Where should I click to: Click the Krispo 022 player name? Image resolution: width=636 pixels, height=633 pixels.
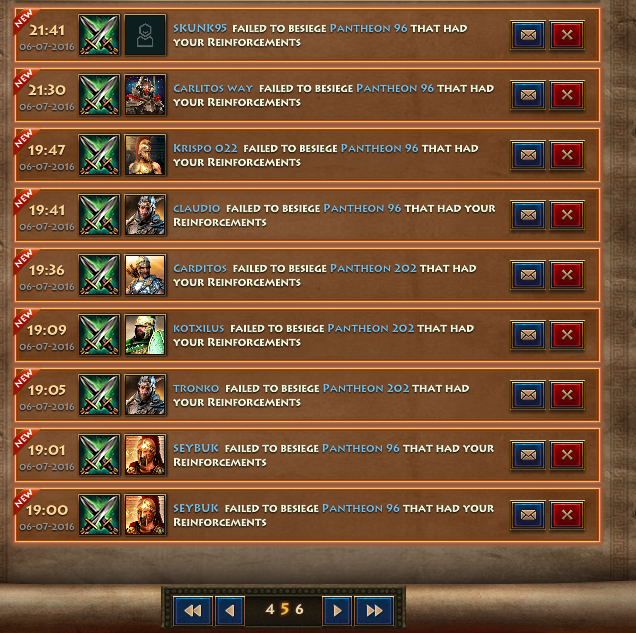click(x=205, y=148)
